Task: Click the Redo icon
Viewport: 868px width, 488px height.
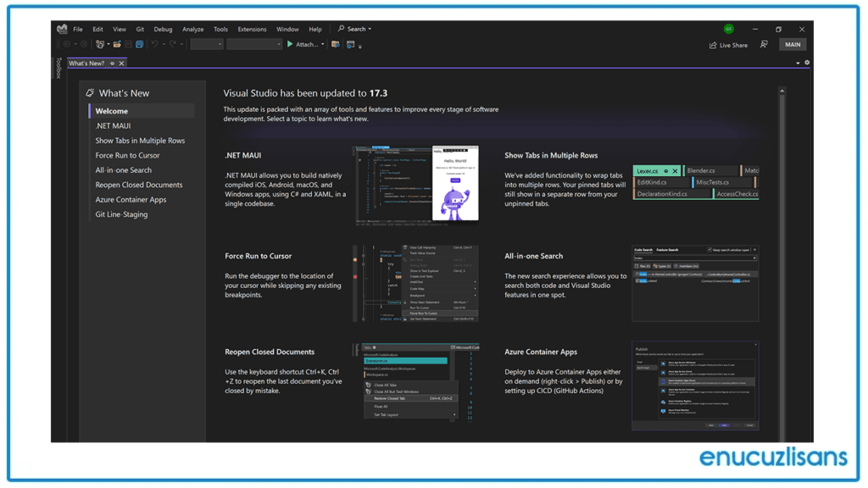Action: 172,44
